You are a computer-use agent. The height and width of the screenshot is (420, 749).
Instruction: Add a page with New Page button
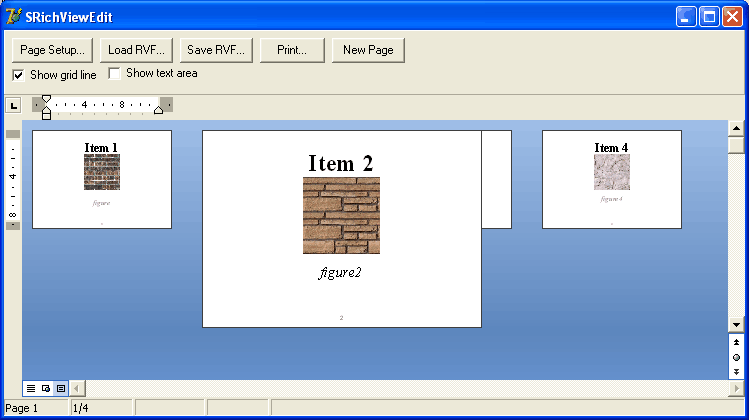368,50
